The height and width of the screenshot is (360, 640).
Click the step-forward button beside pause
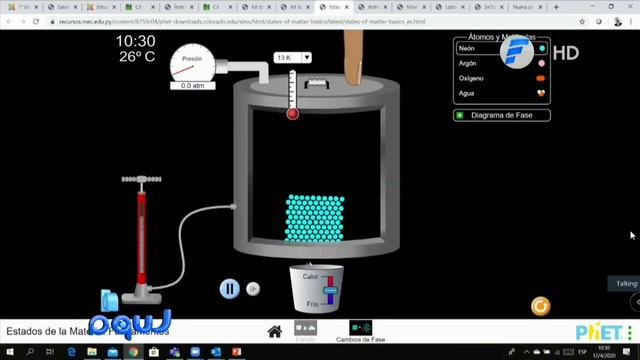(253, 289)
